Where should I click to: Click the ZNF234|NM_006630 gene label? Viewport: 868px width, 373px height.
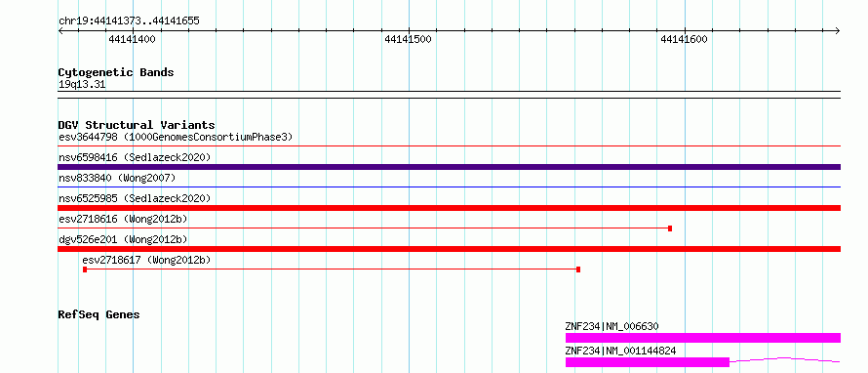pos(612,326)
